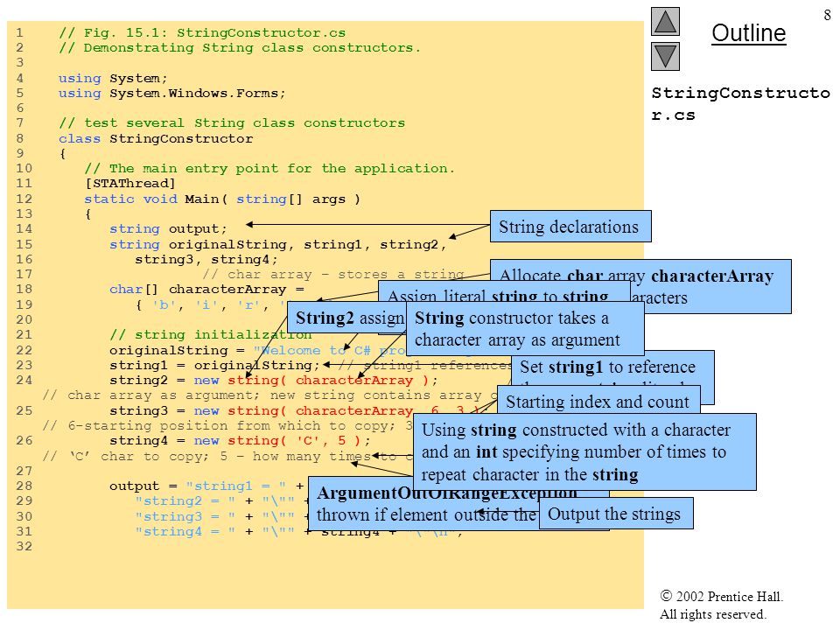The image size is (840, 630).
Task: Click the 'Starting index and count' callout
Action: pos(598,402)
